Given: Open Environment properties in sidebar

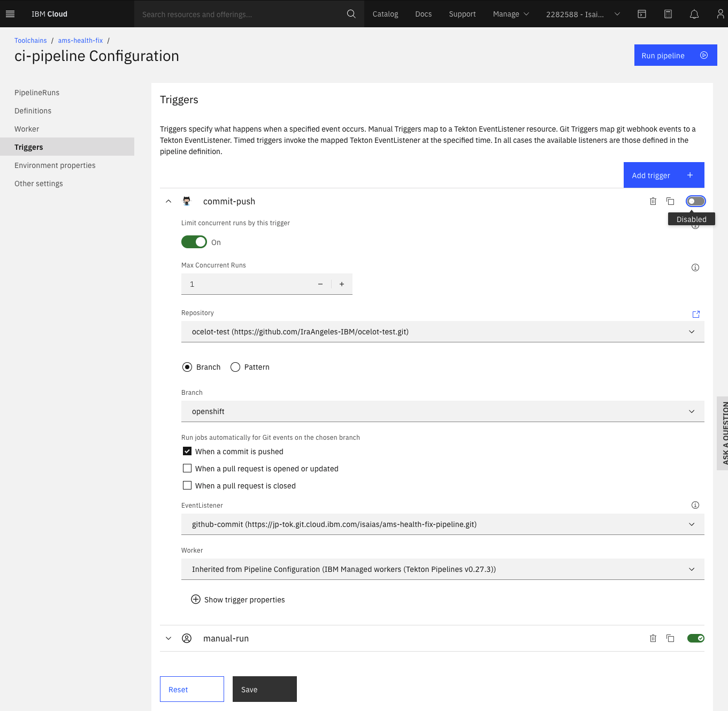Looking at the screenshot, I should [55, 165].
